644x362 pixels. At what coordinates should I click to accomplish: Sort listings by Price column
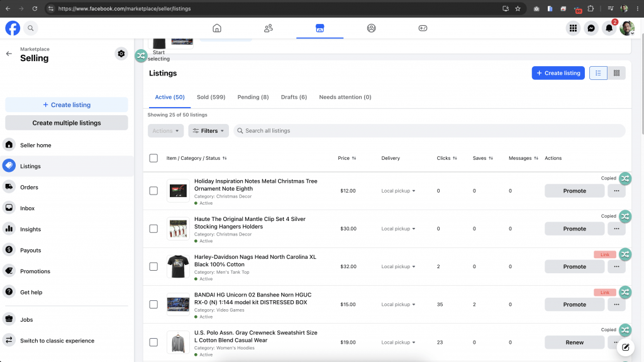tap(347, 158)
